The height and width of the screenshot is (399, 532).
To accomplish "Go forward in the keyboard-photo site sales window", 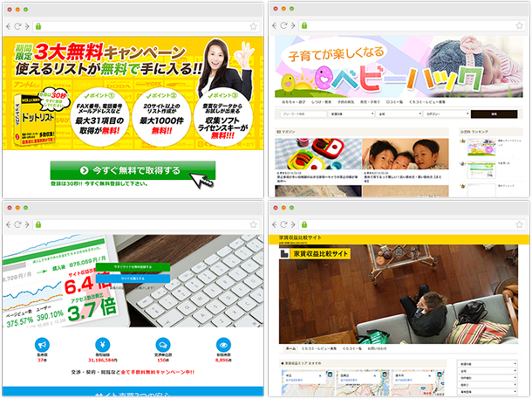I will tap(27, 224).
